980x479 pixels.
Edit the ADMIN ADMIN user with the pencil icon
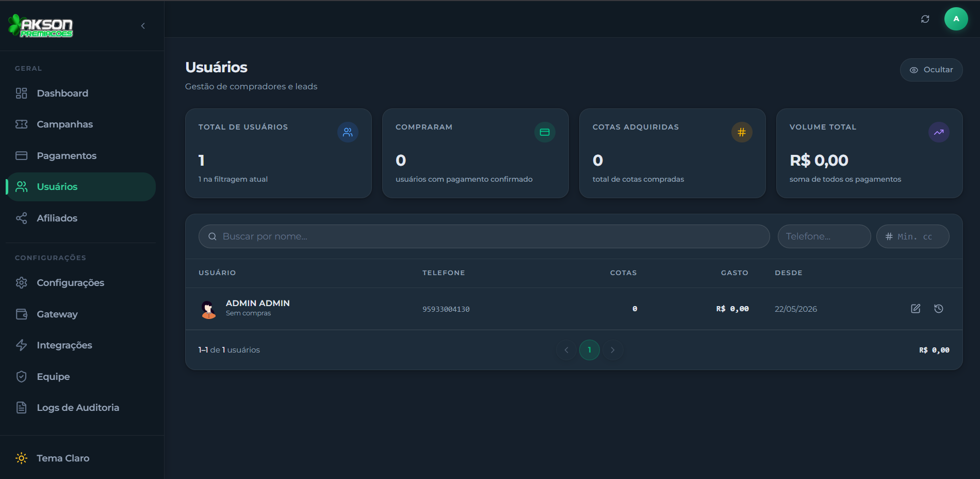916,309
